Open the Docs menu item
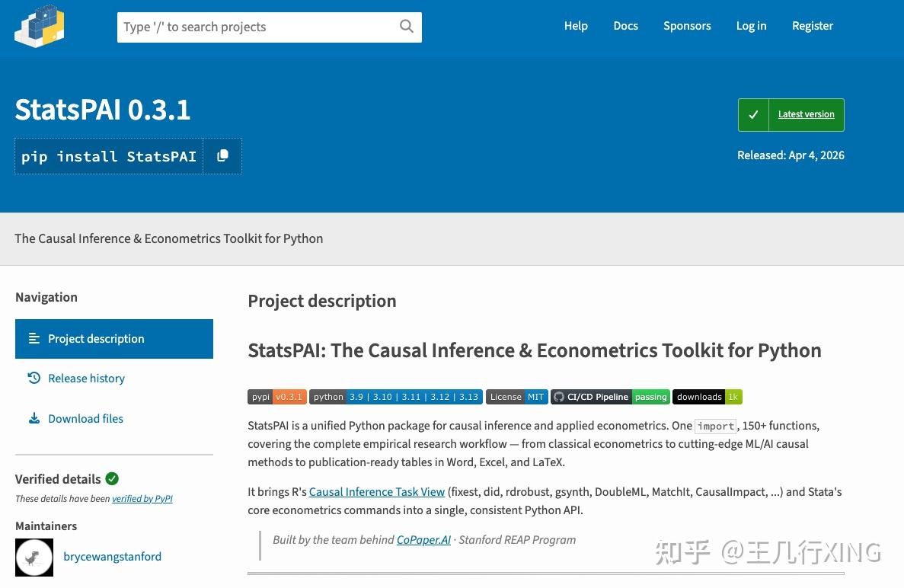The width and height of the screenshot is (904, 588). [625, 26]
